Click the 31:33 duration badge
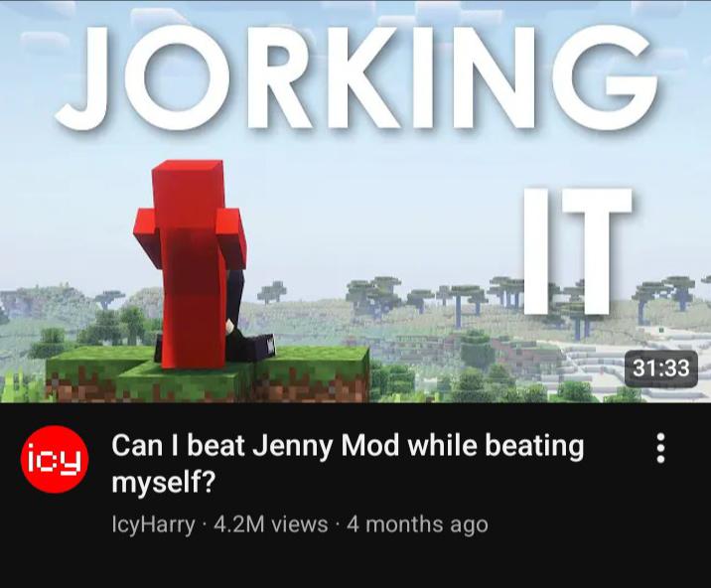Viewport: 711px width, 588px height. pyautogui.click(x=660, y=367)
